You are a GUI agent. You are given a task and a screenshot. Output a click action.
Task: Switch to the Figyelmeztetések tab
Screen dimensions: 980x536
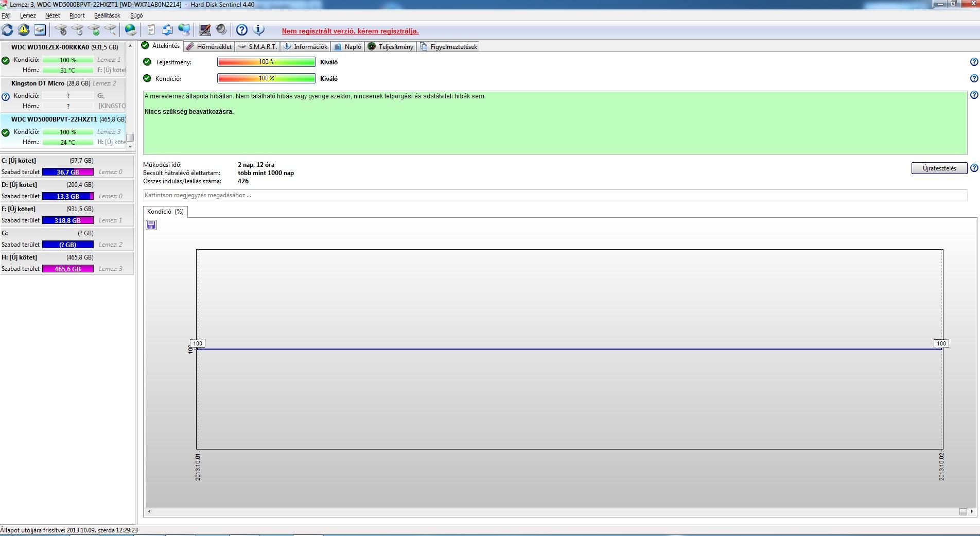(x=448, y=47)
